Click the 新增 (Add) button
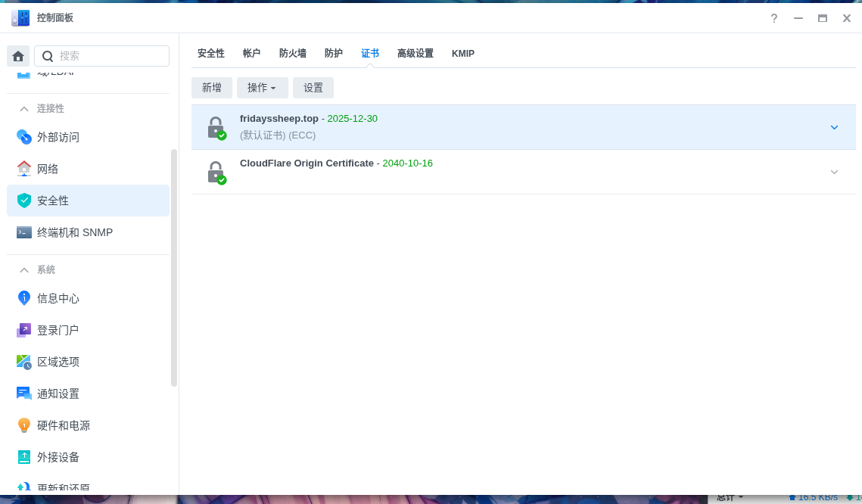 (212, 88)
